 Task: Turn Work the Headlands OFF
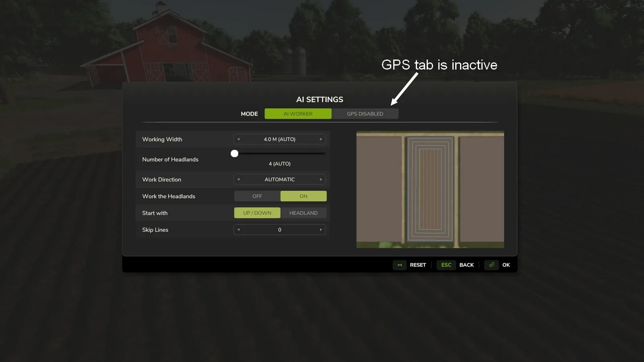coord(257,196)
